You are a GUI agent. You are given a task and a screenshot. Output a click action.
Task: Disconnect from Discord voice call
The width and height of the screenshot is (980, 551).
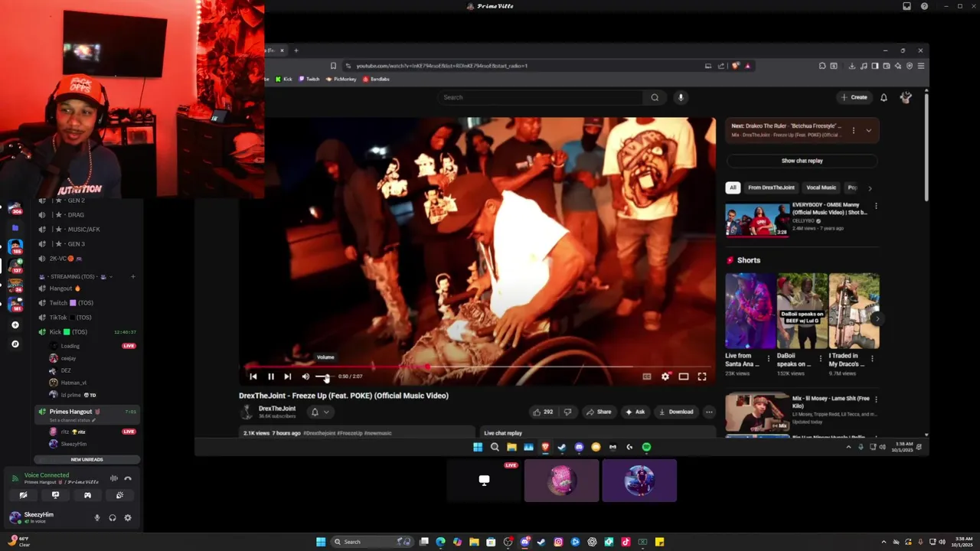(x=128, y=479)
